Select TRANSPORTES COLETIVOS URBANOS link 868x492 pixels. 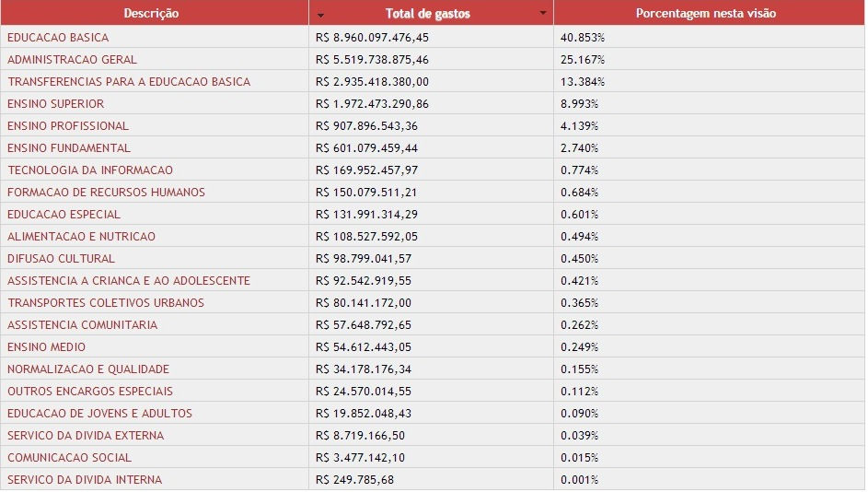point(106,304)
